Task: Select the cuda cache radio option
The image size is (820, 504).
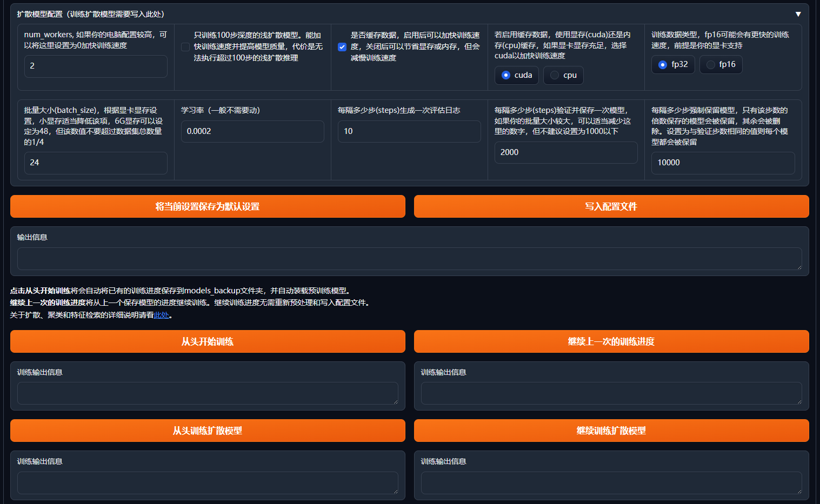Action: pos(506,75)
